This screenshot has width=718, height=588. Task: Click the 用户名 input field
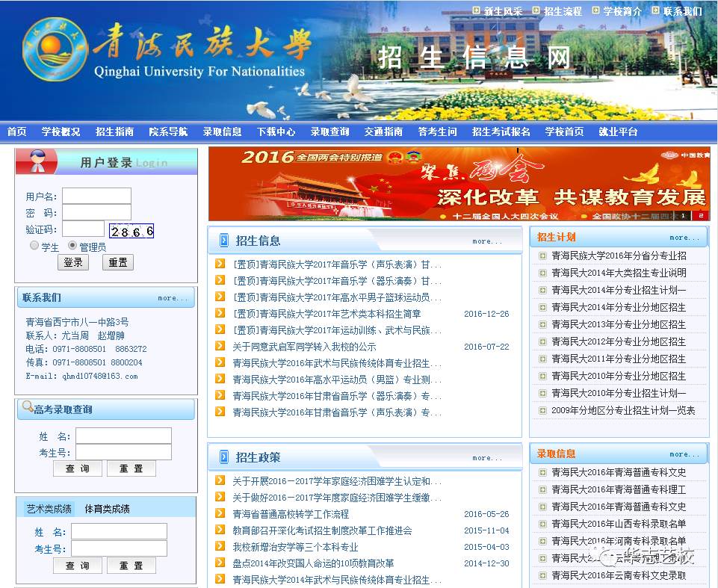96,196
